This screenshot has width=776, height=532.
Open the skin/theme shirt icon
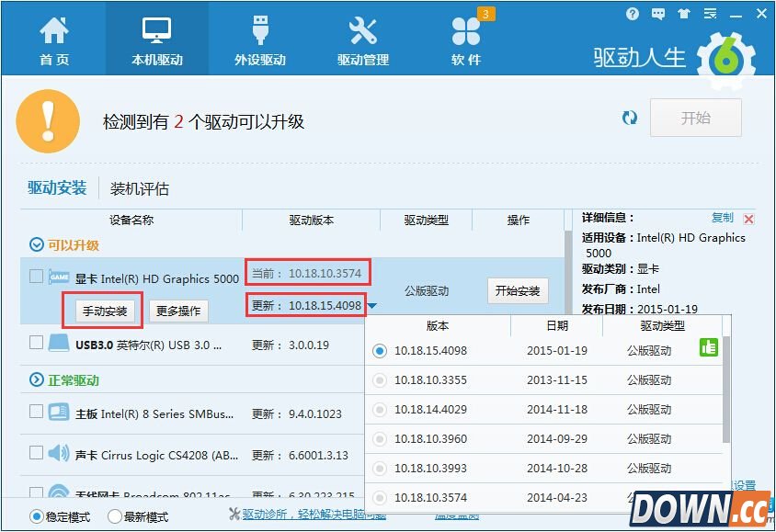pyautogui.click(x=683, y=14)
